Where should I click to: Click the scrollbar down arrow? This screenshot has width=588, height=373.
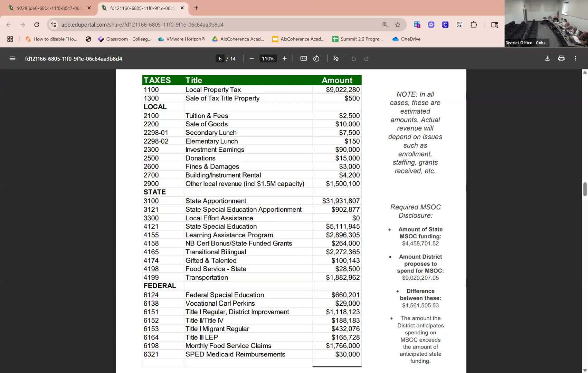585,370
